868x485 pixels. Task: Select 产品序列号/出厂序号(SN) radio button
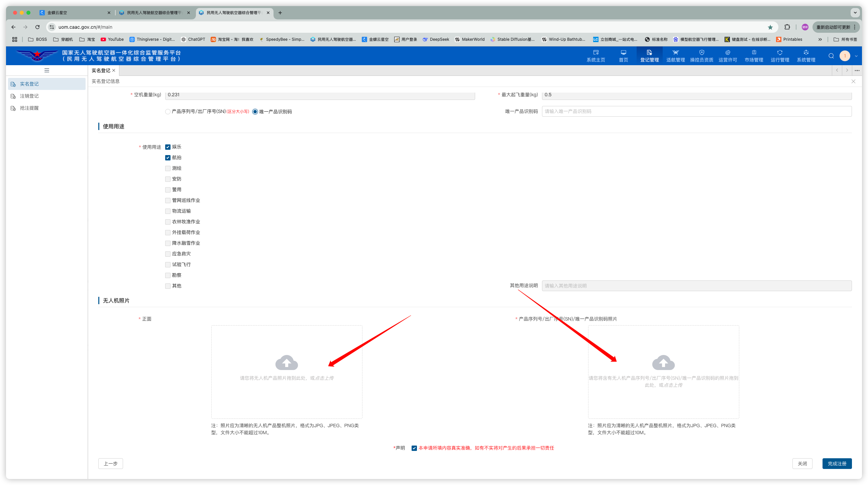click(x=168, y=112)
